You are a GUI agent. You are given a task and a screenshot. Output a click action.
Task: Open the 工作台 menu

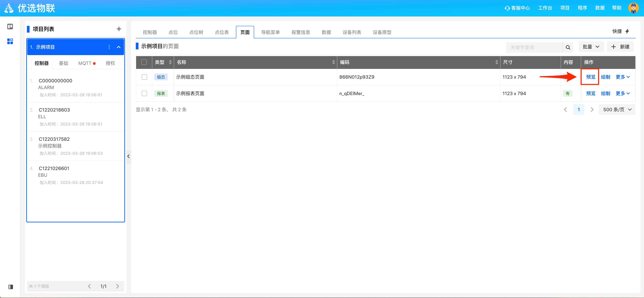[x=545, y=8]
